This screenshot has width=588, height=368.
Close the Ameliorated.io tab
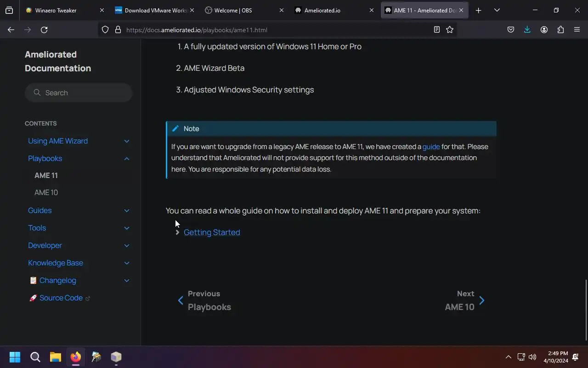click(372, 10)
